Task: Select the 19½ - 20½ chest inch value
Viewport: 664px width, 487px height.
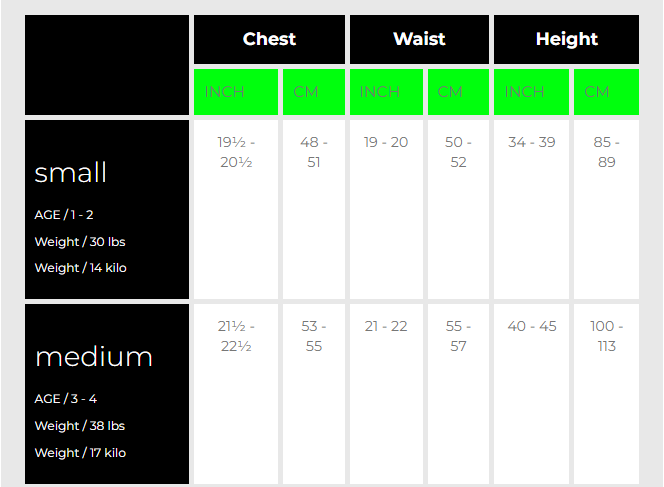Action: tap(236, 152)
